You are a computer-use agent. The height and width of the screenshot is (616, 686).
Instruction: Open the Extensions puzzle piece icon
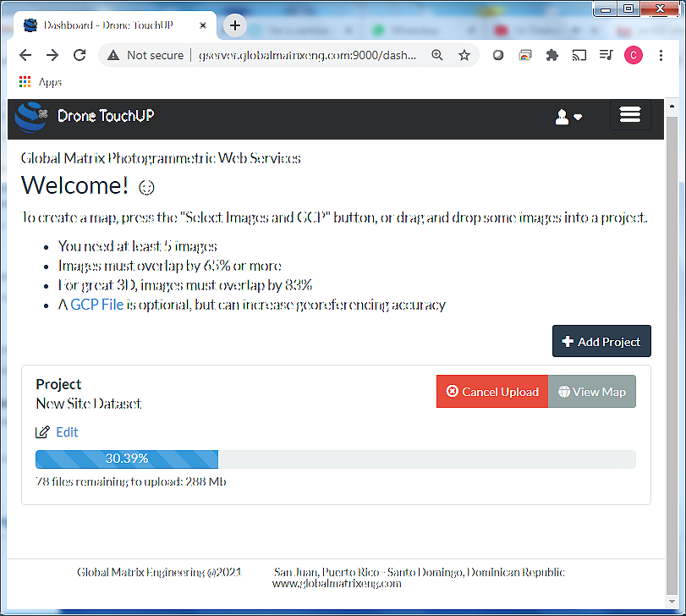pyautogui.click(x=552, y=55)
